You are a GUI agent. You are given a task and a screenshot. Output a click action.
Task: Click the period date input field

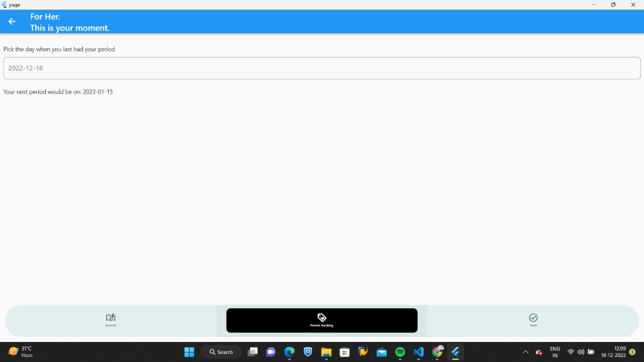click(321, 68)
